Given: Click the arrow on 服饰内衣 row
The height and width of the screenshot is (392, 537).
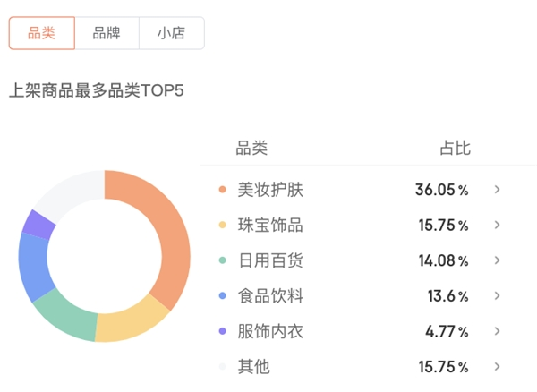Looking at the screenshot, I should tap(498, 331).
